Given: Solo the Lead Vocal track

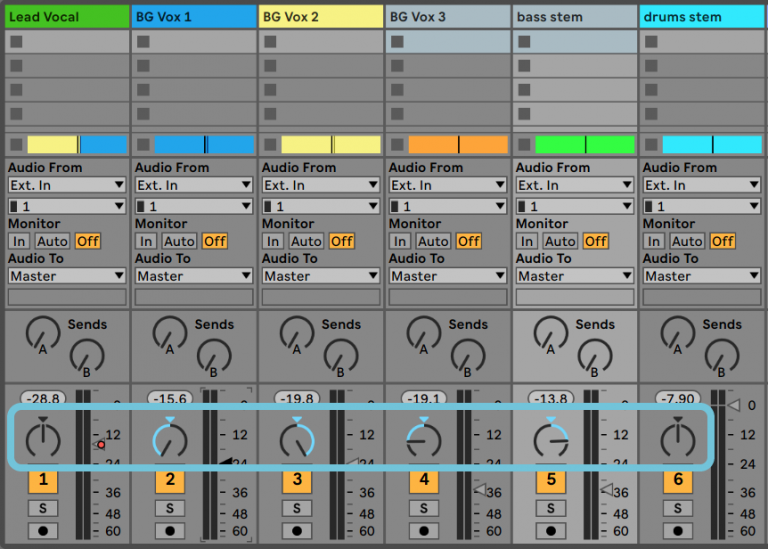Looking at the screenshot, I should (x=43, y=508).
